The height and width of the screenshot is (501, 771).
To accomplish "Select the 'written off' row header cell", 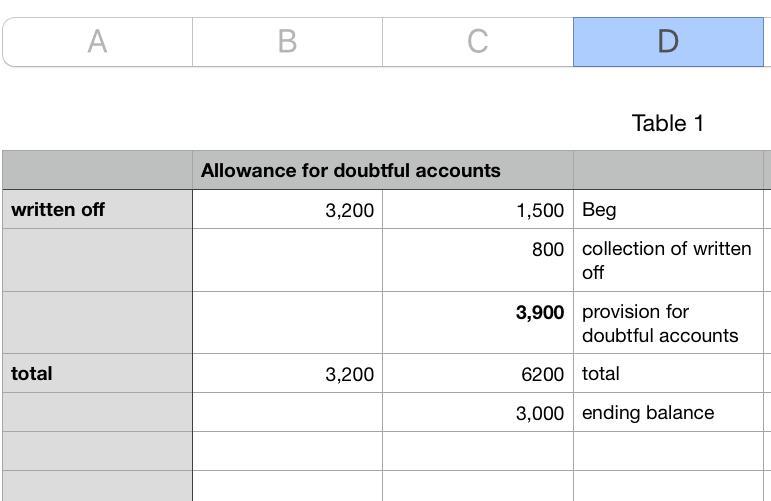I will [97, 210].
